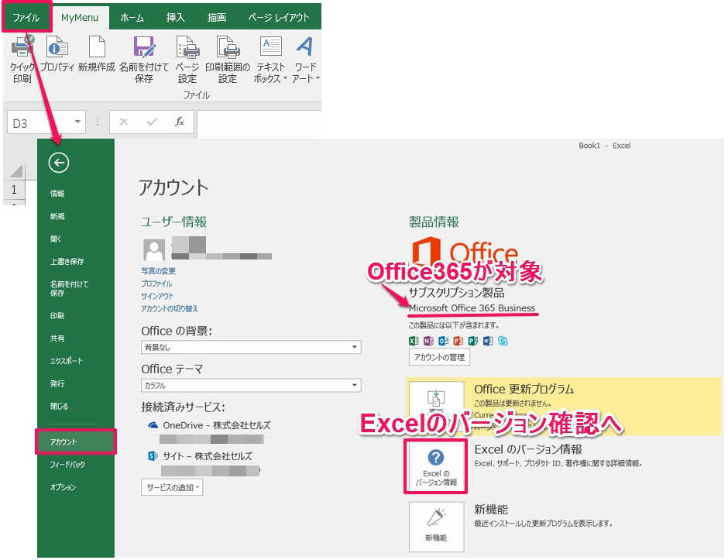Select 開く in the backstage sidebar
This screenshot has width=728, height=560.
tap(56, 239)
